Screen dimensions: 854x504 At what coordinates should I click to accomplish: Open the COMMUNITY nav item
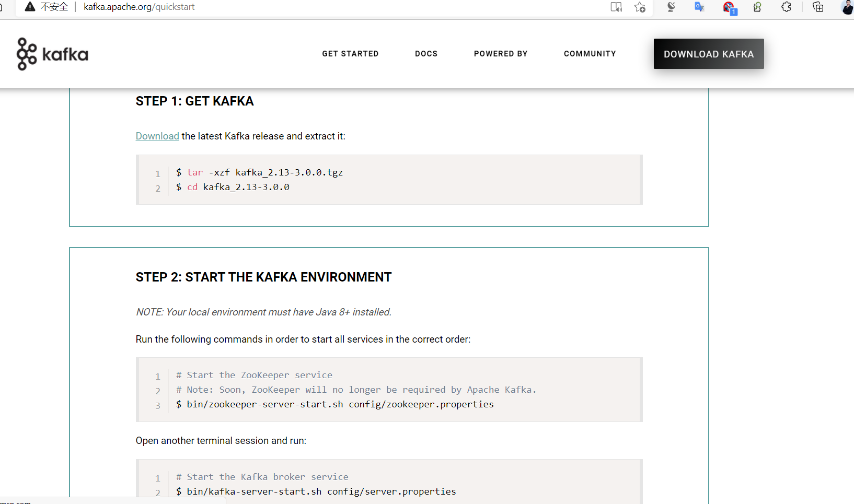[x=590, y=54]
